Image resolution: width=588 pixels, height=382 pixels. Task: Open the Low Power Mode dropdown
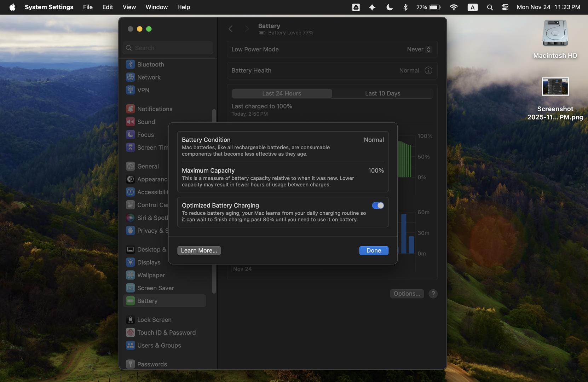[x=419, y=50]
